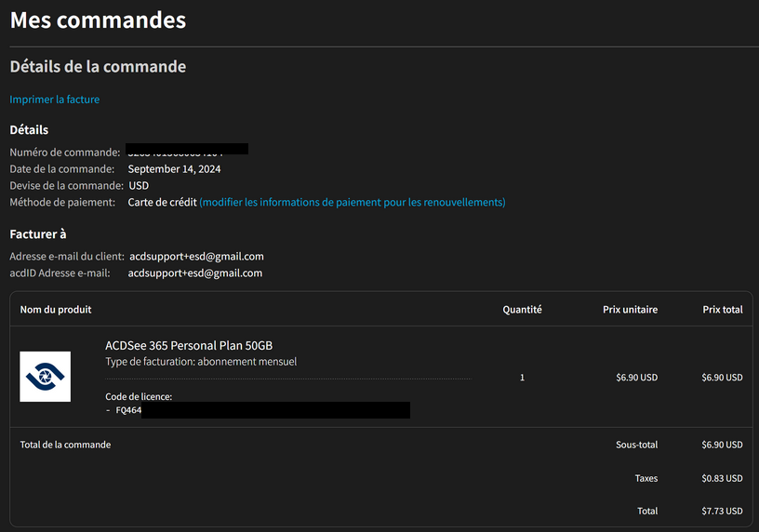The width and height of the screenshot is (759, 532).
Task: Select the acdID e-mail address value
Action: [195, 273]
